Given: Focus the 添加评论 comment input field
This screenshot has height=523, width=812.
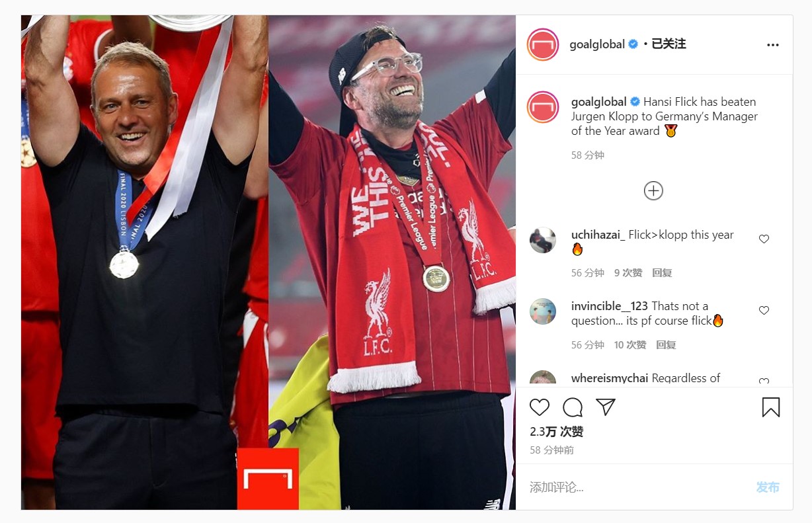Looking at the screenshot, I should 638,487.
